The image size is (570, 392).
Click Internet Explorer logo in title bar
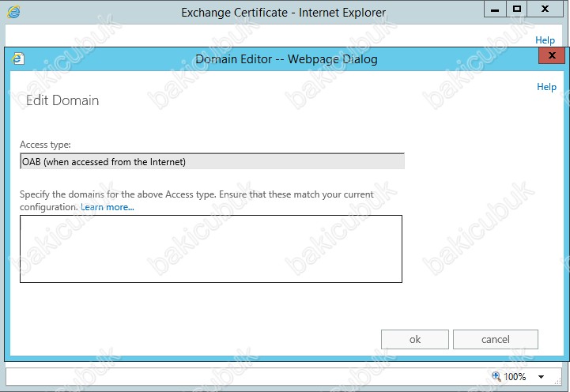[13, 12]
